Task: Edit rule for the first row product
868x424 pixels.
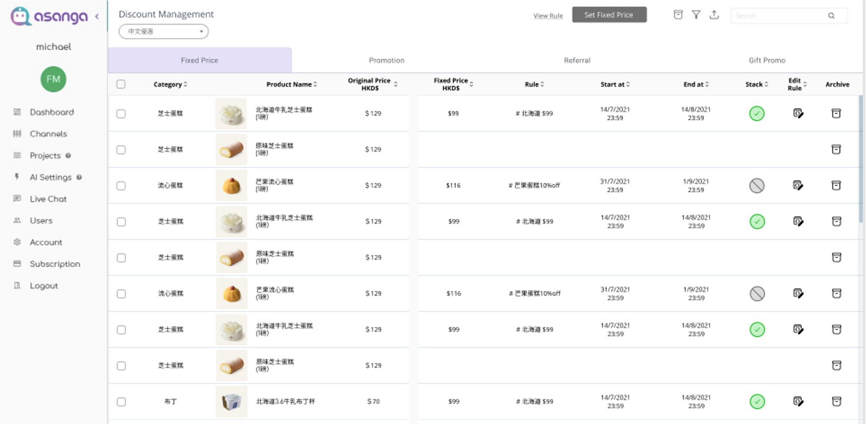Action: (798, 114)
